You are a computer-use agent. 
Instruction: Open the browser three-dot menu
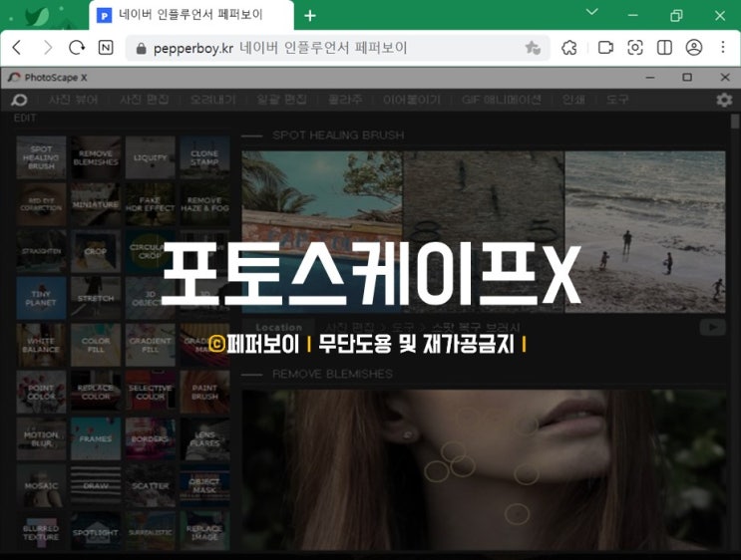[x=723, y=47]
